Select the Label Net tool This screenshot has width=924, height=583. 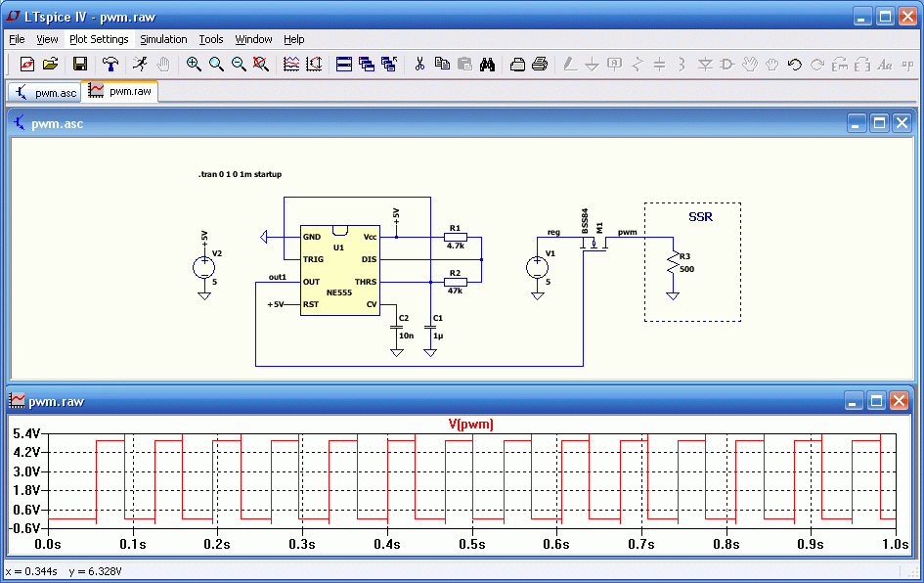pos(615,64)
